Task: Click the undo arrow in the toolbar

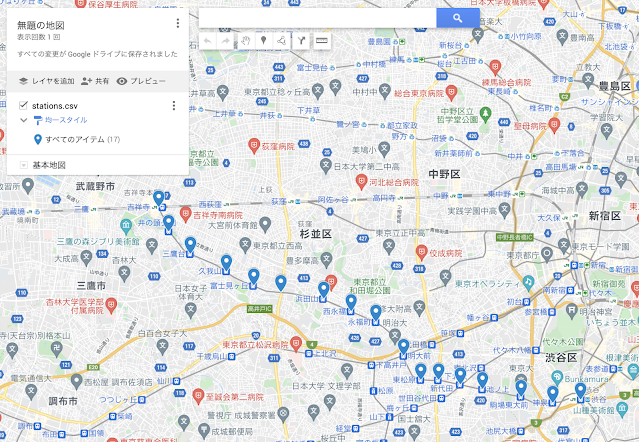Action: 208,41
